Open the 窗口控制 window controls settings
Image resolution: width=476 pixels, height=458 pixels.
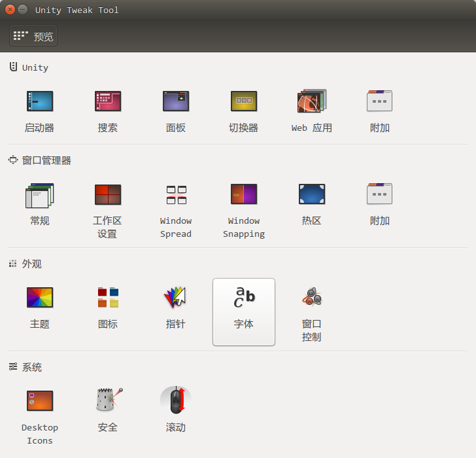312,313
